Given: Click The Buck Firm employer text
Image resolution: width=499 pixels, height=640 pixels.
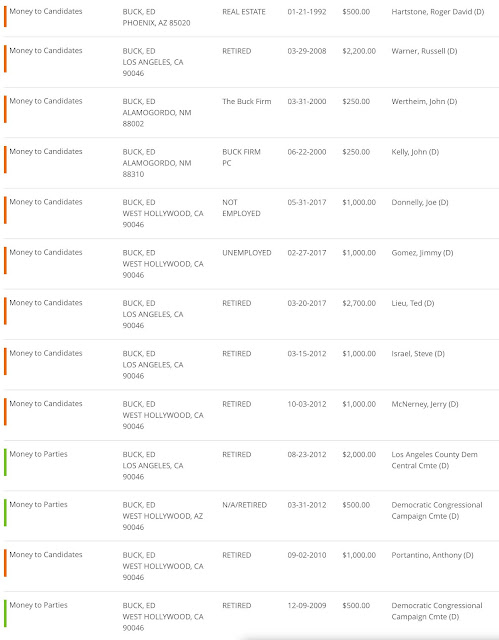Looking at the screenshot, I should (246, 101).
